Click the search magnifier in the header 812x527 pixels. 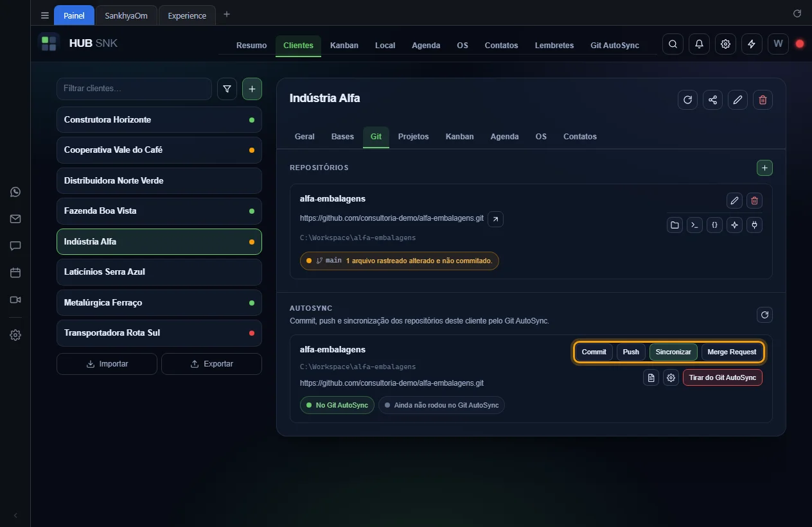pyautogui.click(x=673, y=44)
